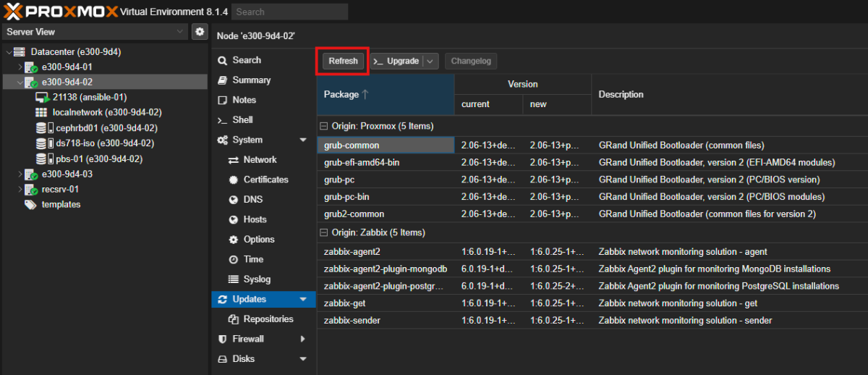Collapse the Datacenter tree node
The image size is (868, 375).
[x=8, y=52]
